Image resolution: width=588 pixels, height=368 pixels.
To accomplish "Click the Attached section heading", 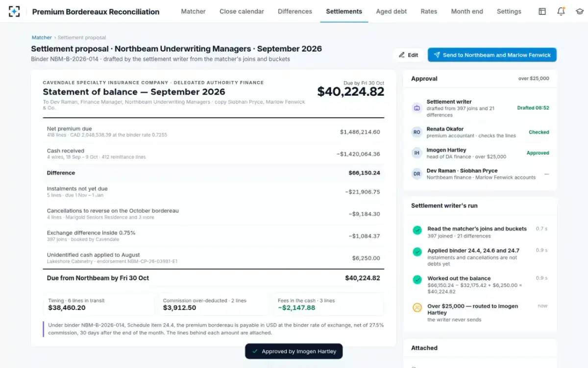I will [424, 348].
